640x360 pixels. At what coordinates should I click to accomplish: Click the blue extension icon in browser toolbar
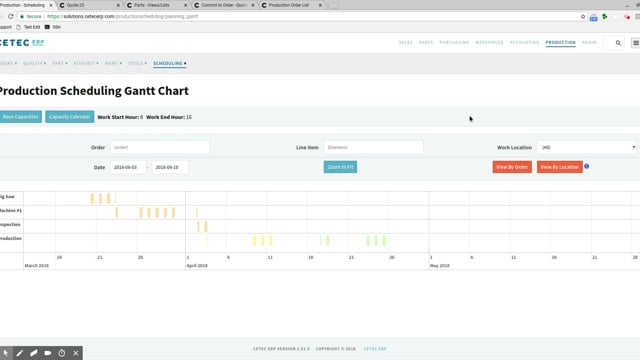pyautogui.click(x=593, y=17)
